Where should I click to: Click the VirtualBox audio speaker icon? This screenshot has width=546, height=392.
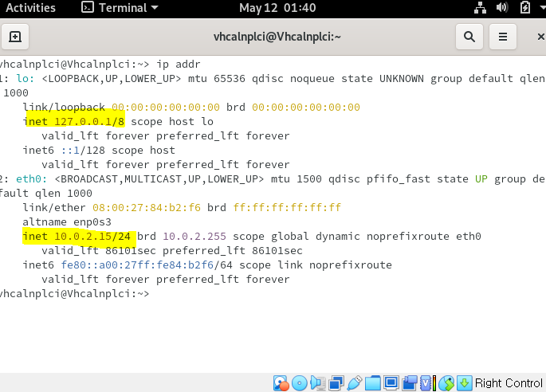pyautogui.click(x=317, y=383)
